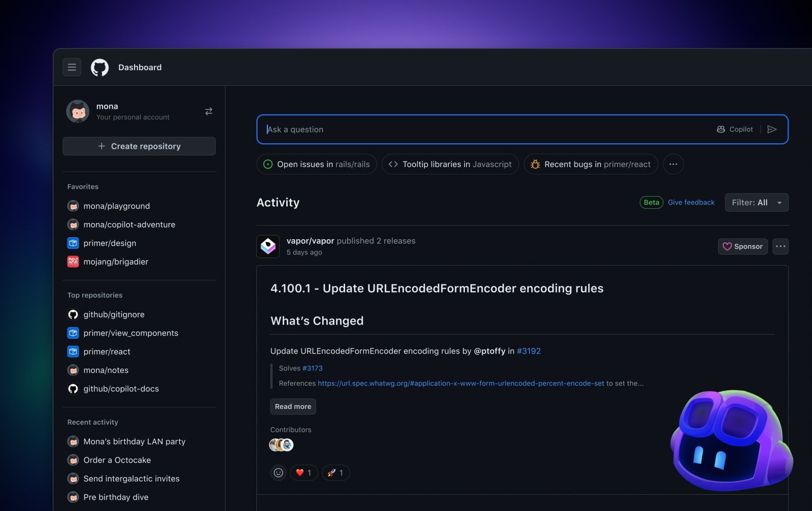Click the avatar beside Order a Octocake

click(73, 460)
